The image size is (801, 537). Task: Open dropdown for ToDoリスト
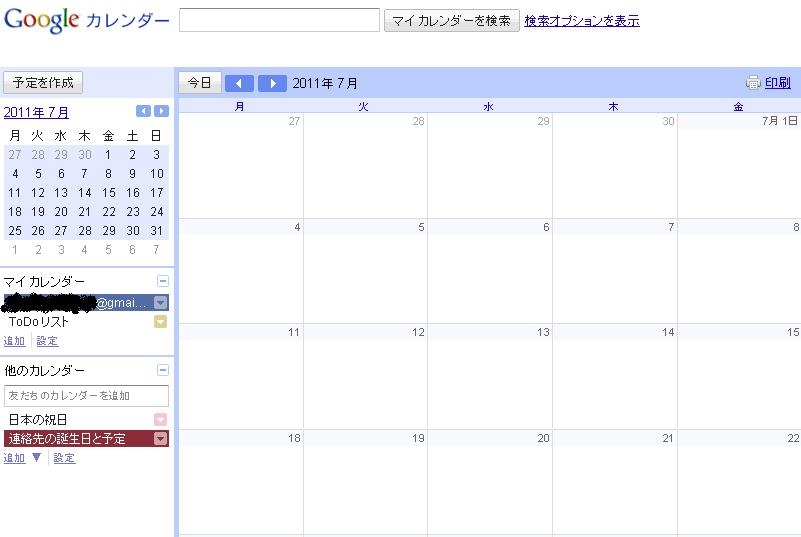coord(160,321)
